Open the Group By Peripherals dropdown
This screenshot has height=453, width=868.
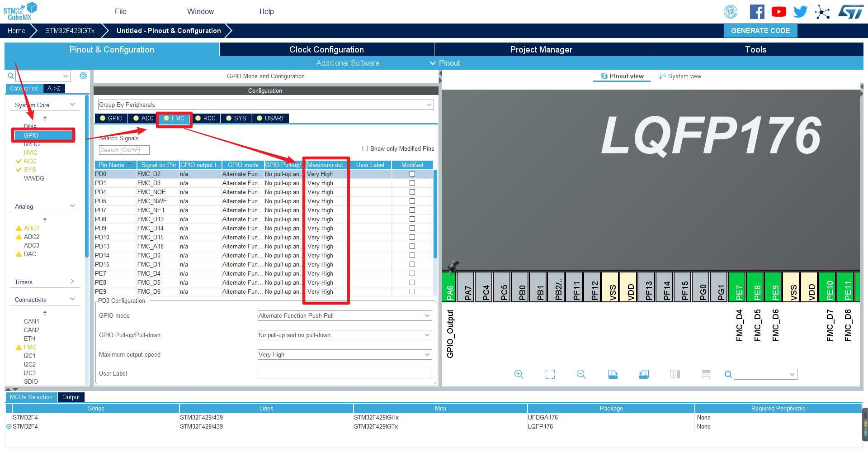(x=266, y=105)
